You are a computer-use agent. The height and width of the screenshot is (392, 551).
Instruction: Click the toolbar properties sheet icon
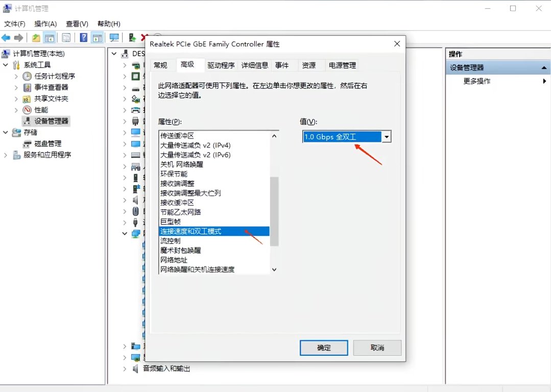click(x=66, y=38)
